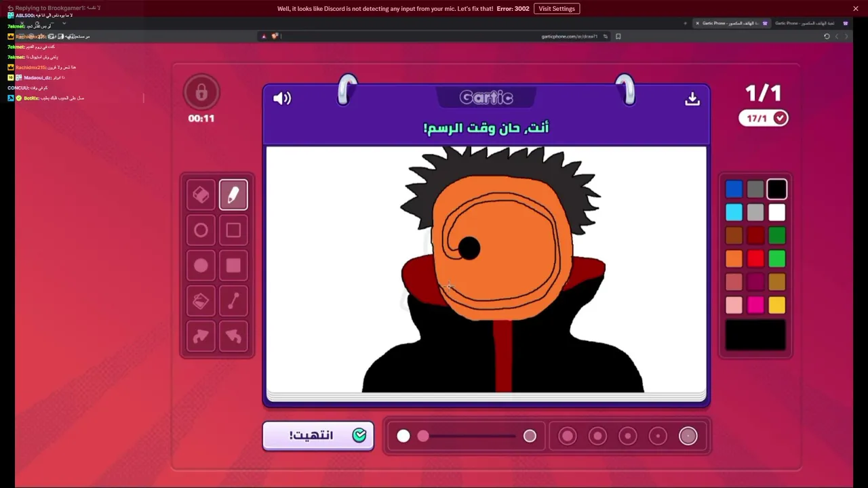Choose the dusty rose color swatch
868x488 pixels.
pos(734,281)
